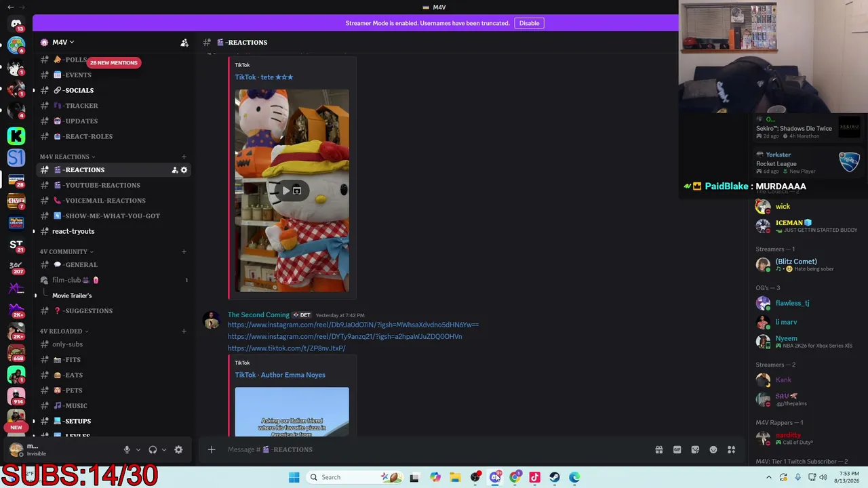Edit -REACTIONS channel settings gear
868x488 pixels.
click(184, 170)
